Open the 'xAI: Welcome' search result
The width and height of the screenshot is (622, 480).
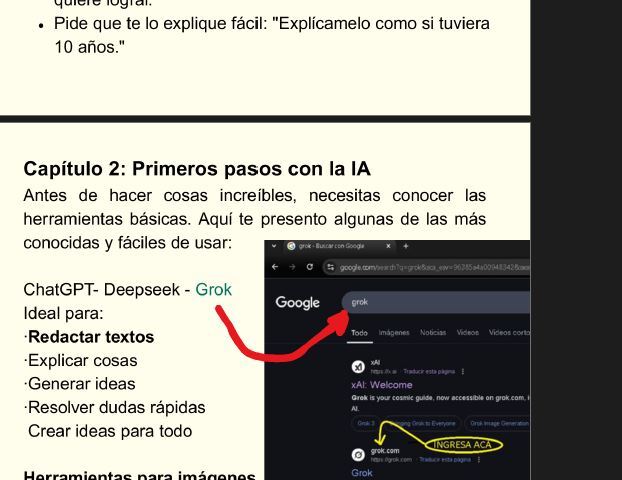tap(382, 385)
